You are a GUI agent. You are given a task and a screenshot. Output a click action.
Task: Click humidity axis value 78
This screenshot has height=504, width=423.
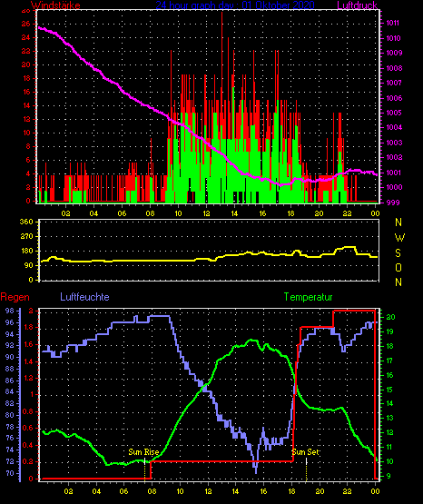10,427
